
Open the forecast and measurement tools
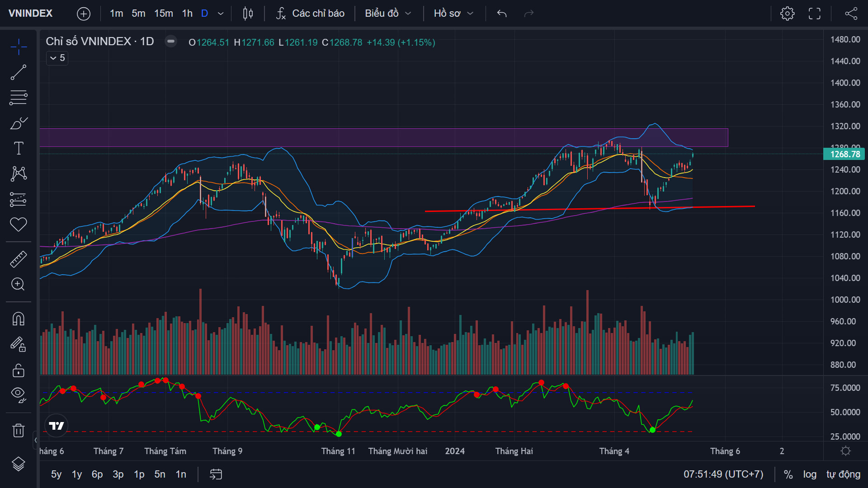point(19,199)
